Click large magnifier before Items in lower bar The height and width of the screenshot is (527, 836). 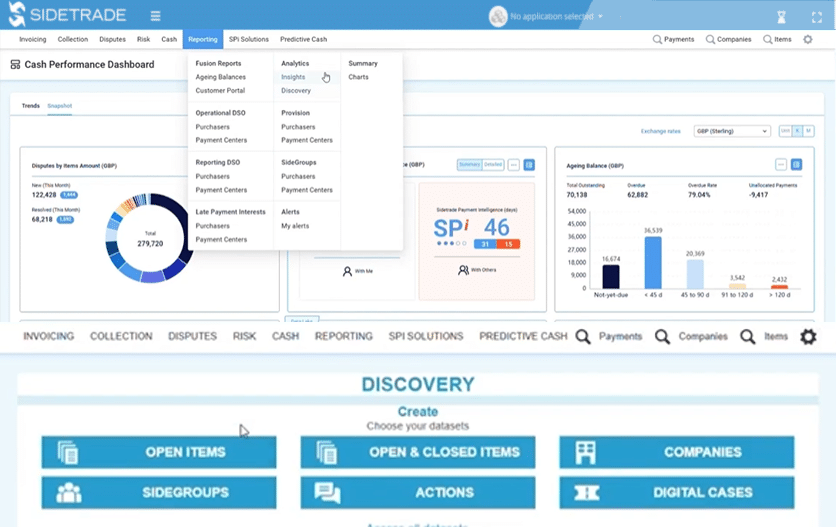(747, 337)
